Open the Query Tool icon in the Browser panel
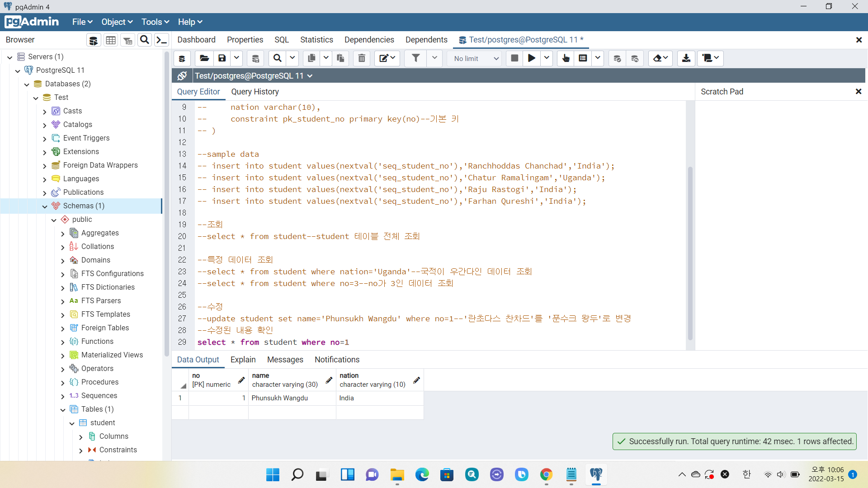The image size is (868, 488). [x=93, y=40]
